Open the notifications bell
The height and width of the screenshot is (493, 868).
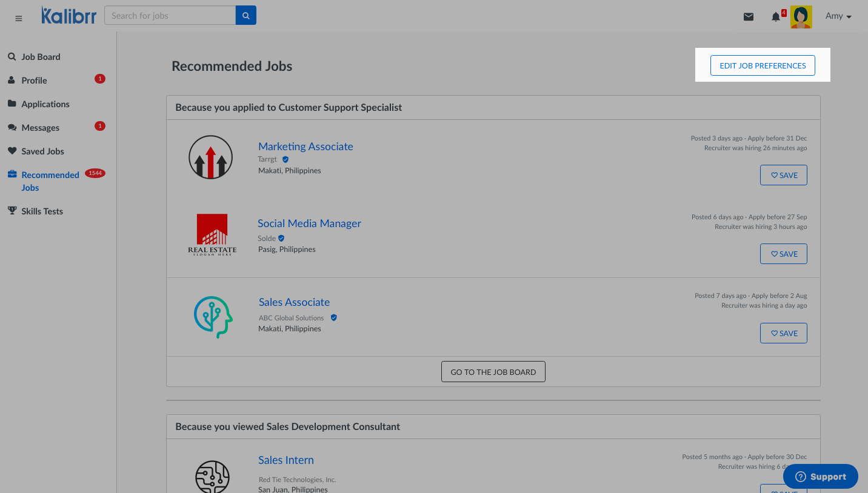[x=776, y=17]
